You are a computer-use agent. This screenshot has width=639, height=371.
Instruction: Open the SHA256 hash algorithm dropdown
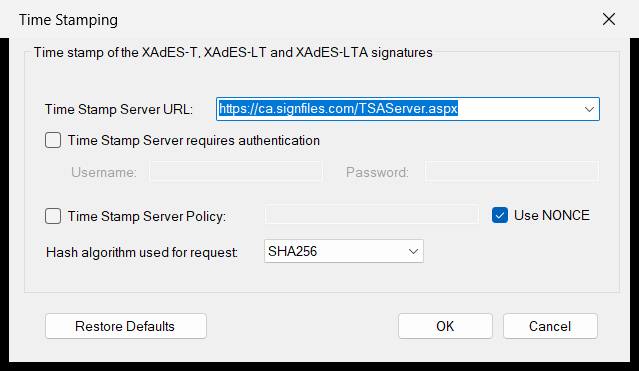344,251
